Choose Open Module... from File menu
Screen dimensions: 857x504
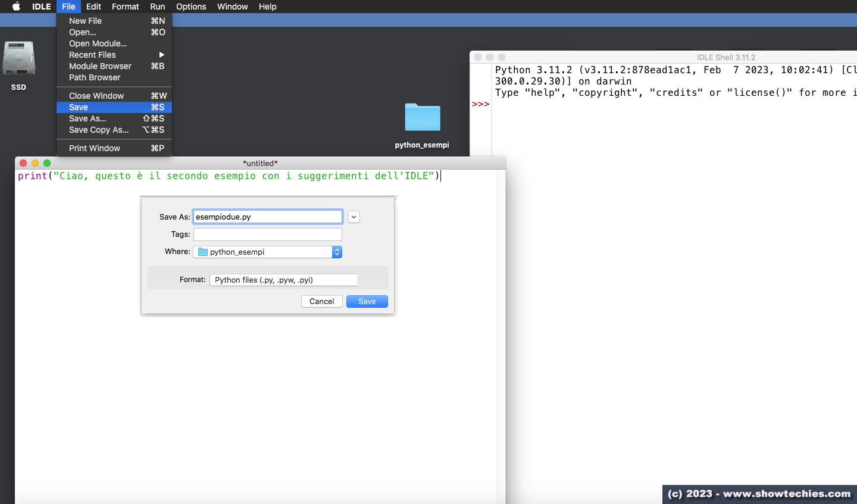pos(114,43)
